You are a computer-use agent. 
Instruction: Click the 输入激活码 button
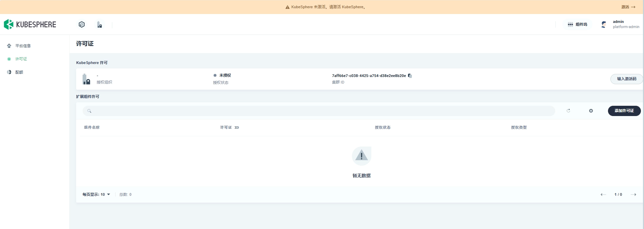pyautogui.click(x=626, y=79)
